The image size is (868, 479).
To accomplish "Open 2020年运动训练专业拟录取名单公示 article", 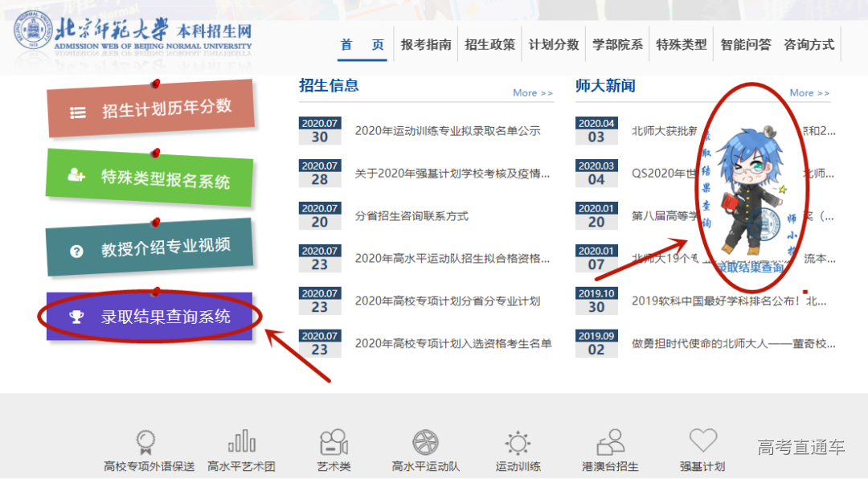I will coord(448,131).
